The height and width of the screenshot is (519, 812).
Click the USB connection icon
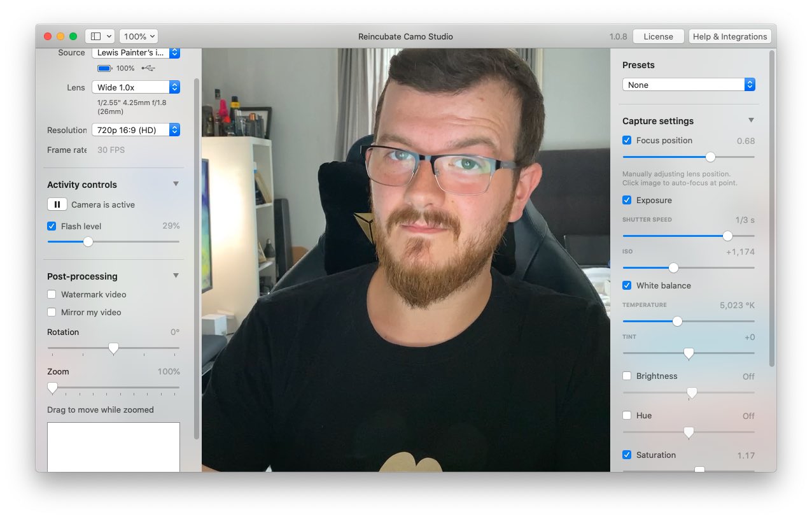(x=148, y=68)
